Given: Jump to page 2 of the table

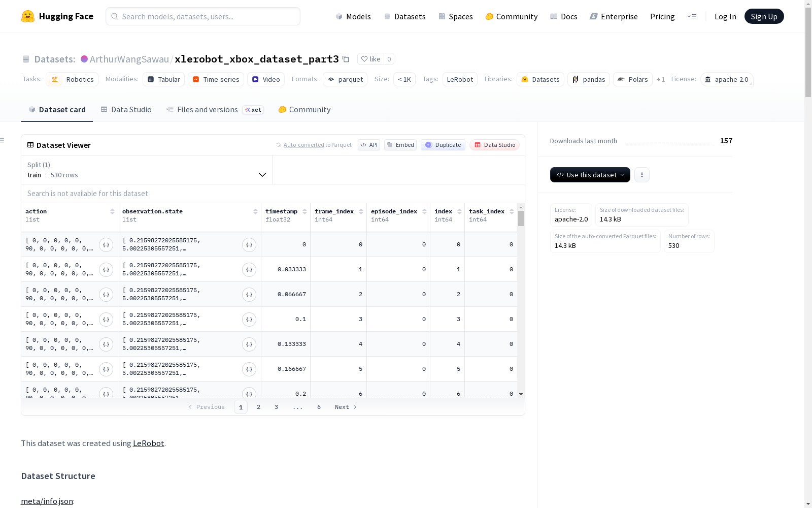Looking at the screenshot, I should [x=258, y=407].
